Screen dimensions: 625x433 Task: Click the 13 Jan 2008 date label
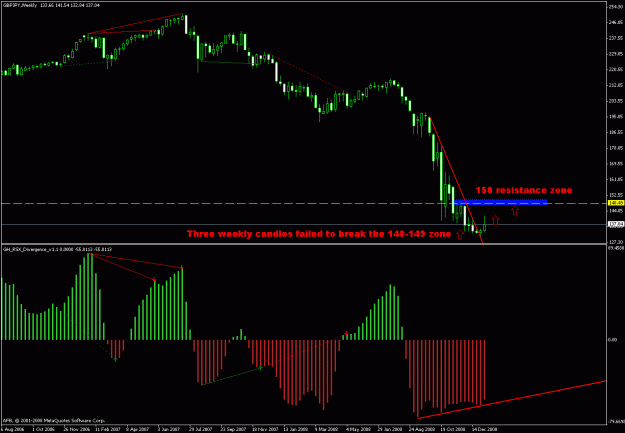pyautogui.click(x=296, y=429)
